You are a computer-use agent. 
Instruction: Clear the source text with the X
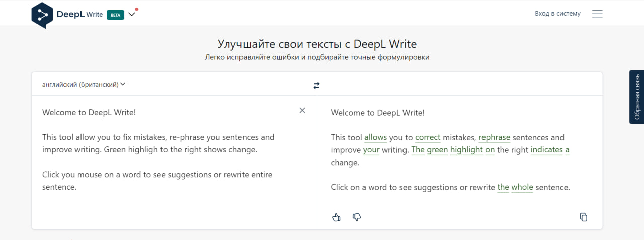pyautogui.click(x=302, y=111)
